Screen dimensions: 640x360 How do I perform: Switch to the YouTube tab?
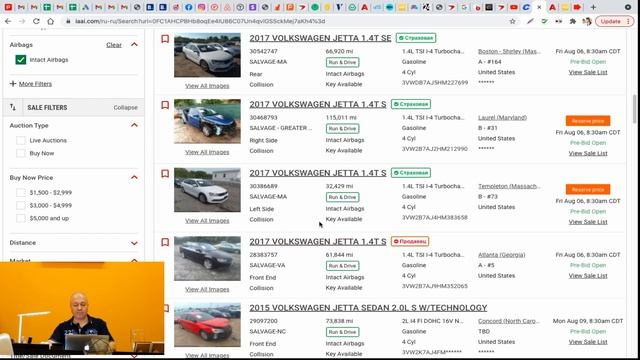[513, 7]
